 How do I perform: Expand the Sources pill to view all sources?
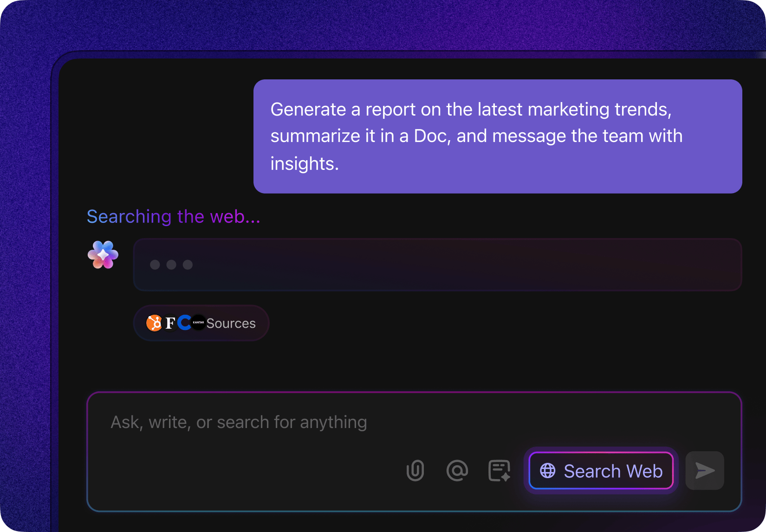201,323
